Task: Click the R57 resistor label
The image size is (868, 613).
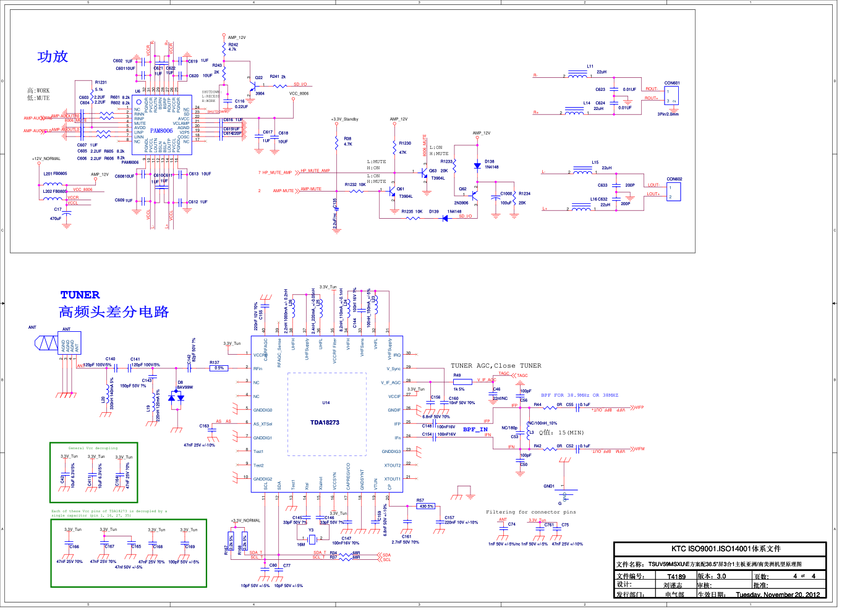Action: [x=420, y=501]
